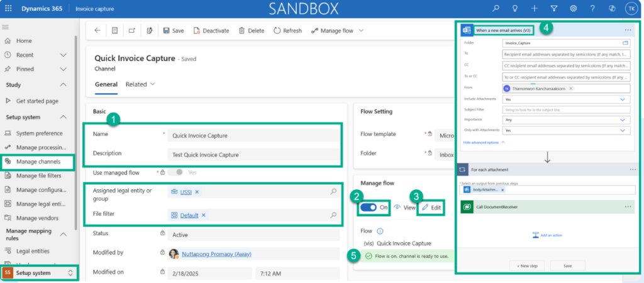Expand Pinned in the sidebar

tap(64, 69)
